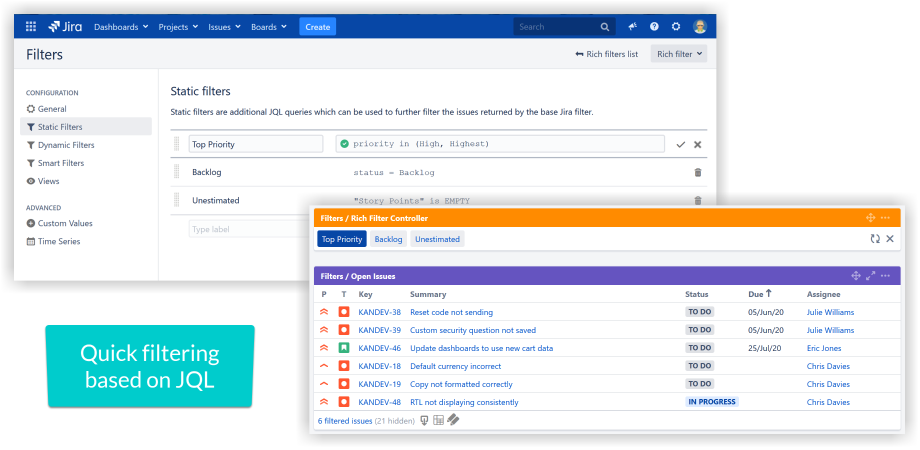Toggle the Unestimated quick filter button
This screenshot has height=450, width=920.
[437, 239]
